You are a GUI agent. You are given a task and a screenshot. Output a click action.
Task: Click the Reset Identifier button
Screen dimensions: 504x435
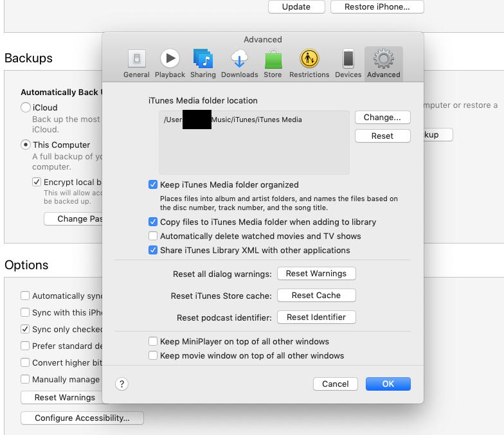coord(316,317)
